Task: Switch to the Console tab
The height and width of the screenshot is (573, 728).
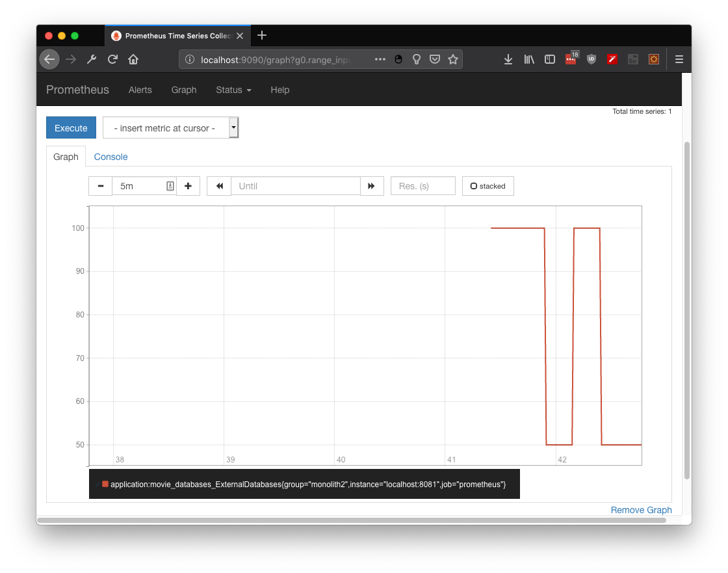Action: (x=110, y=157)
